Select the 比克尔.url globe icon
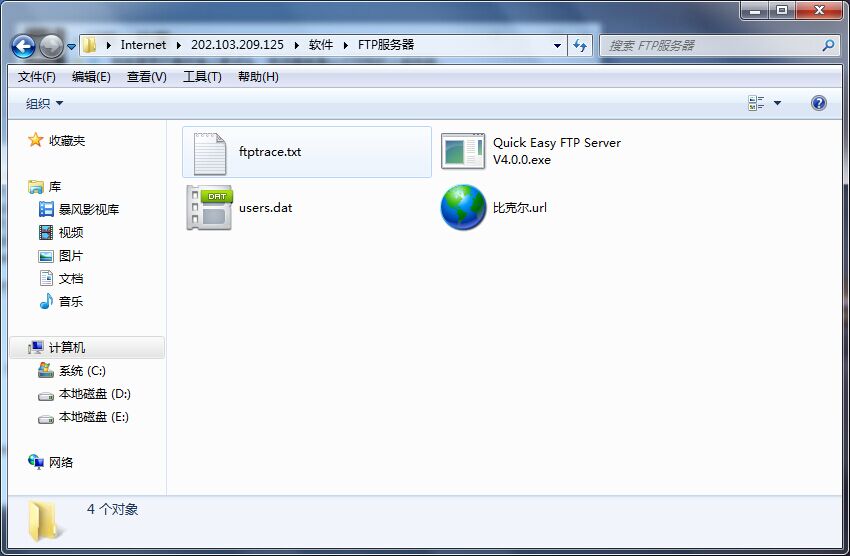The height and width of the screenshot is (556, 850). click(x=463, y=208)
